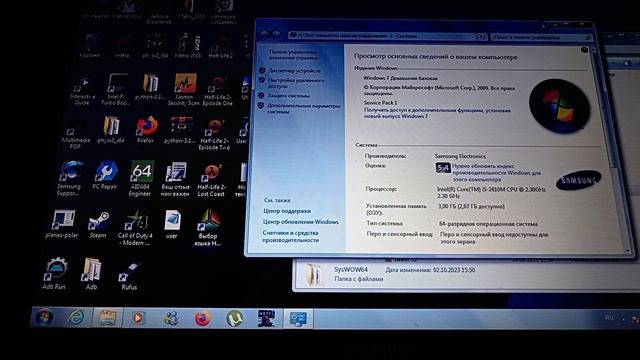
Task: Click the help button in the System window
Action: (x=584, y=50)
